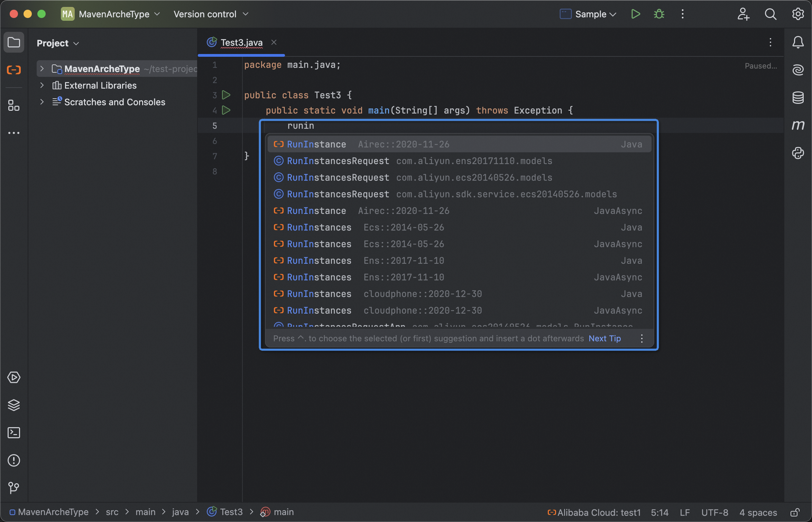Open the Git version control panel icon
812x522 pixels.
14,488
